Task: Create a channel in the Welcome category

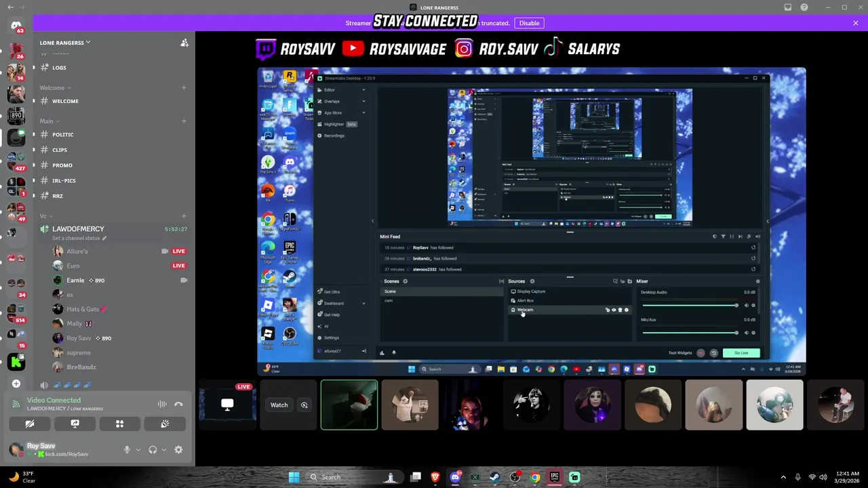Action: point(184,87)
